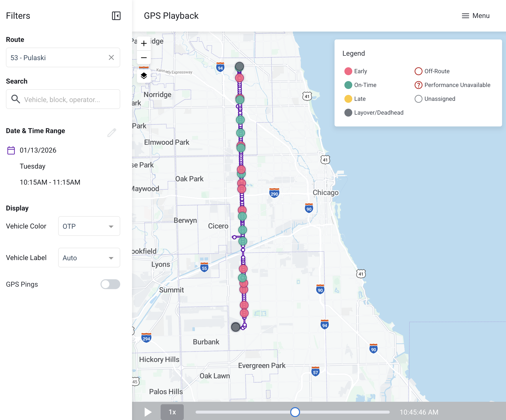Clear the 53 - Pulaski route selection
506x420 pixels.
click(x=111, y=57)
